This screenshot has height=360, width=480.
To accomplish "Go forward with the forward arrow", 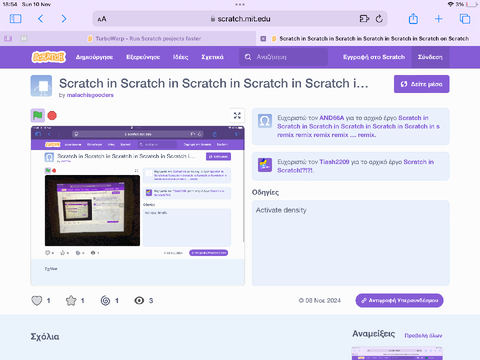I will pyautogui.click(x=64, y=19).
